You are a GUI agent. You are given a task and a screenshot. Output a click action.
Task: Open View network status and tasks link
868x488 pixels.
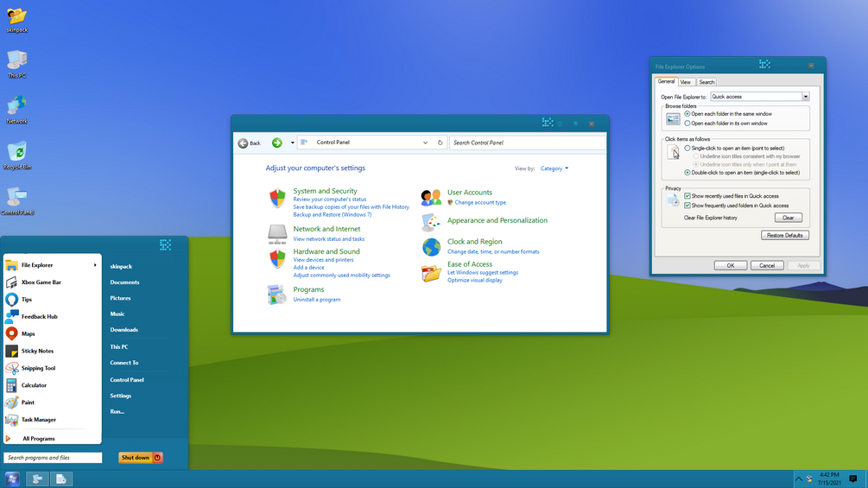click(329, 239)
